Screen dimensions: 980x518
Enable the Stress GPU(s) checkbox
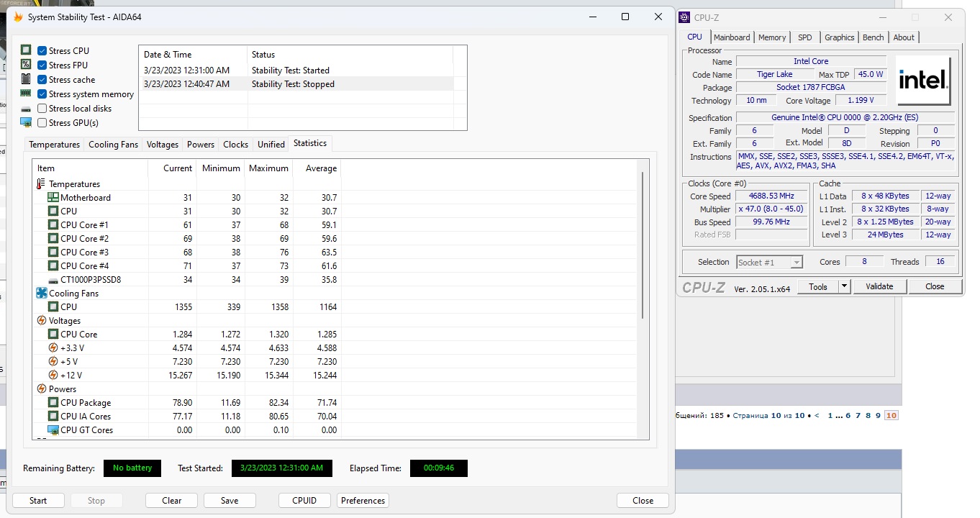click(x=42, y=123)
